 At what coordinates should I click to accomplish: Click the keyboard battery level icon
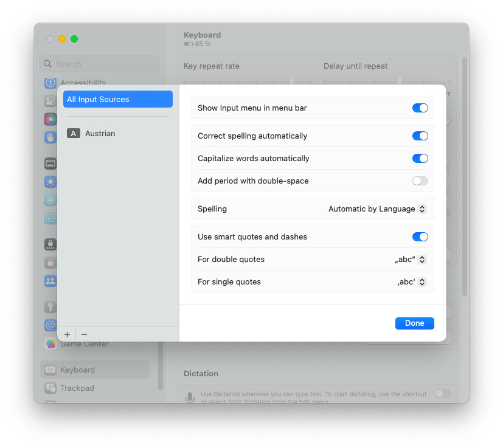(189, 44)
